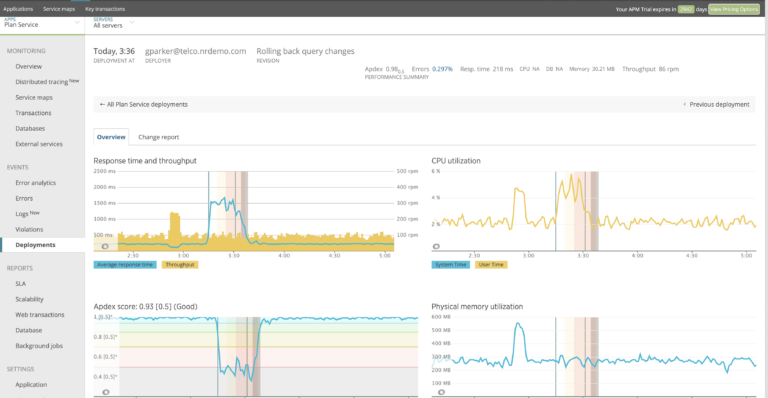Go to Previous deployment
This screenshot has height=398, width=768.
click(716, 104)
